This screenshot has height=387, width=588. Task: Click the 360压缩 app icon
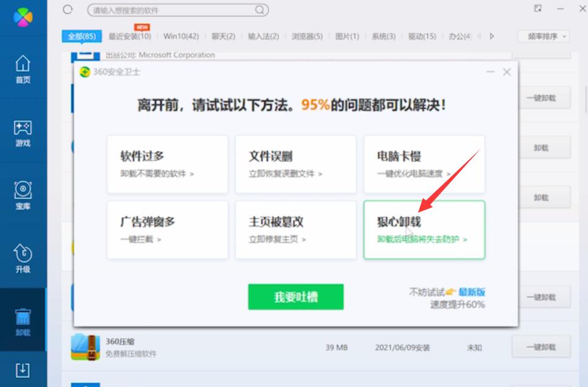point(86,348)
